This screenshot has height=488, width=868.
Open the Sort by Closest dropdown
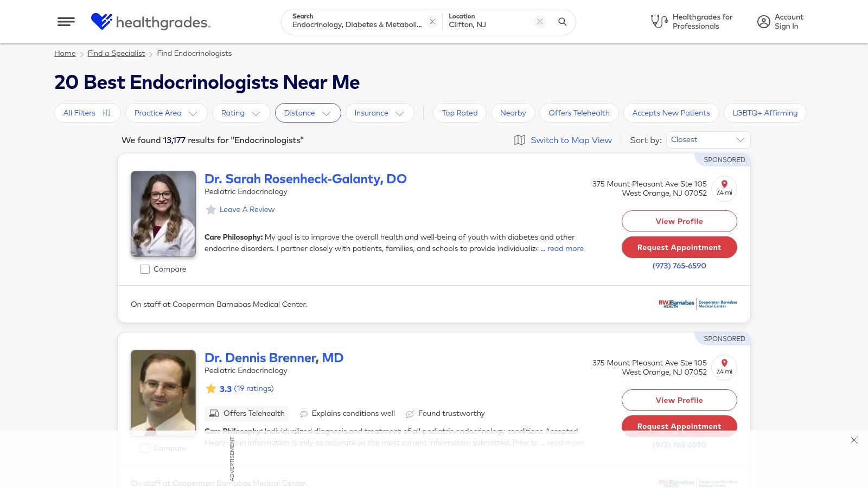708,140
